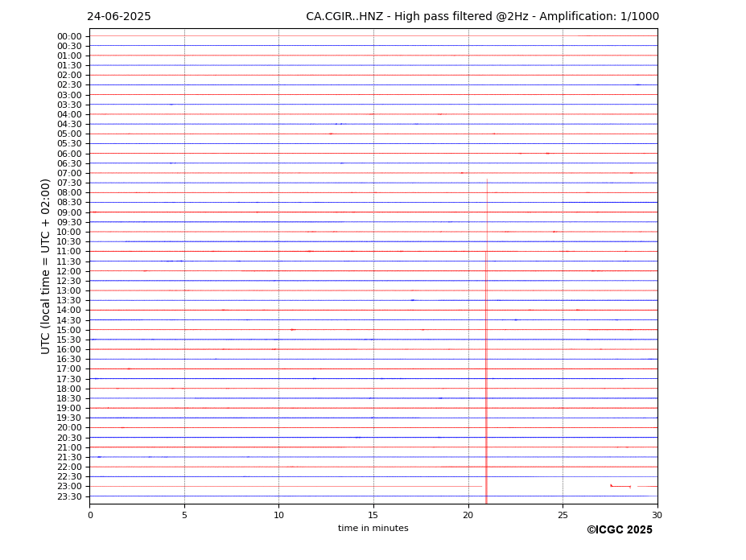The width and height of the screenshot is (746, 560).
Task: Click the 23:30 time row label
Action: 69,496
